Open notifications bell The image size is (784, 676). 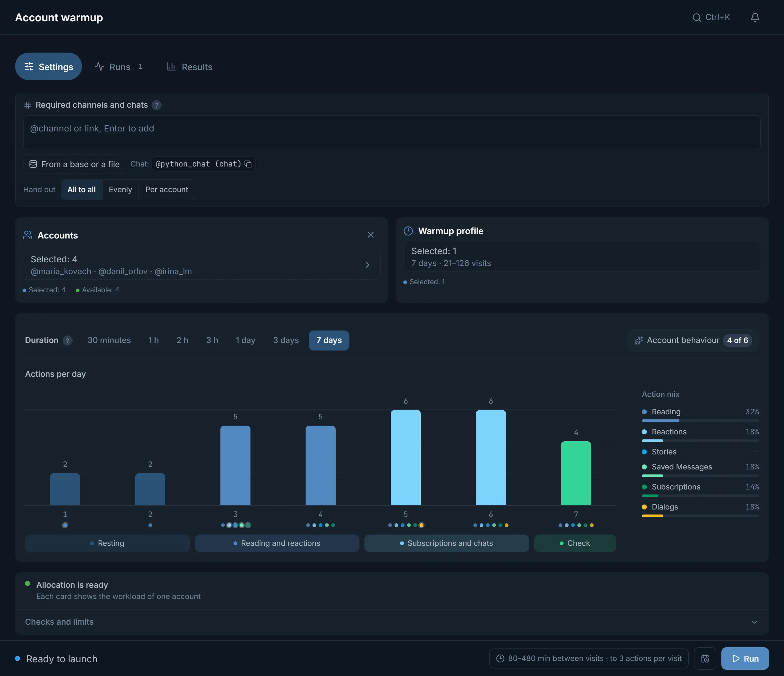tap(755, 18)
